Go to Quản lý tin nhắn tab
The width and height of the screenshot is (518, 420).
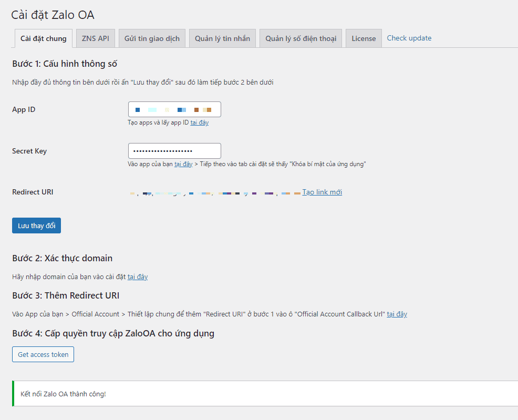pos(222,38)
